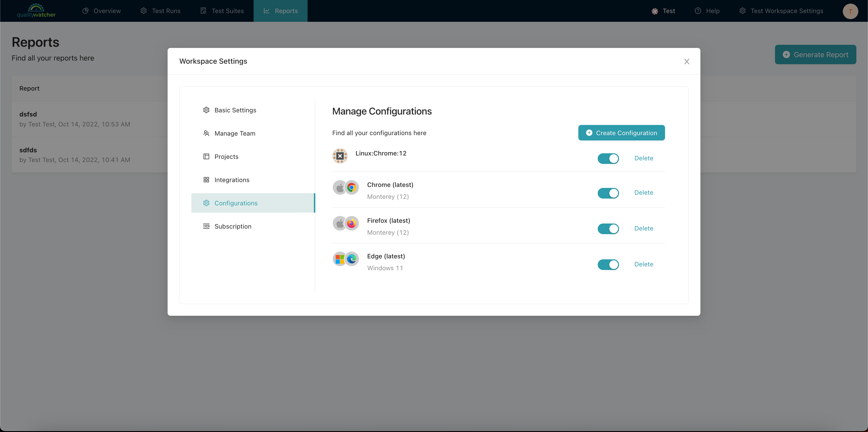Click the Apple icon beside Firefox (latest)
This screenshot has height=432, width=868.
340,223
